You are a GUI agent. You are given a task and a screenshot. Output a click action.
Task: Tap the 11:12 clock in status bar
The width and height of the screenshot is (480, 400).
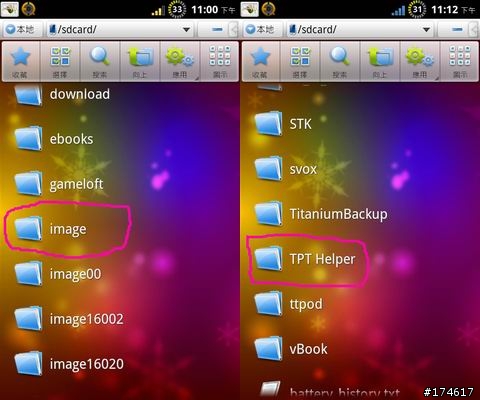point(445,9)
